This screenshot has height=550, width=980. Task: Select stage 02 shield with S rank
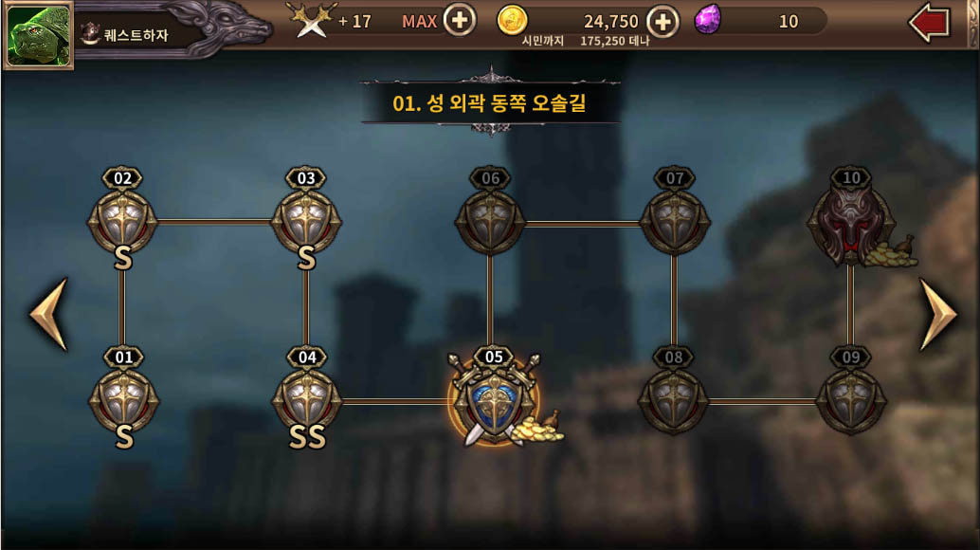pos(122,220)
